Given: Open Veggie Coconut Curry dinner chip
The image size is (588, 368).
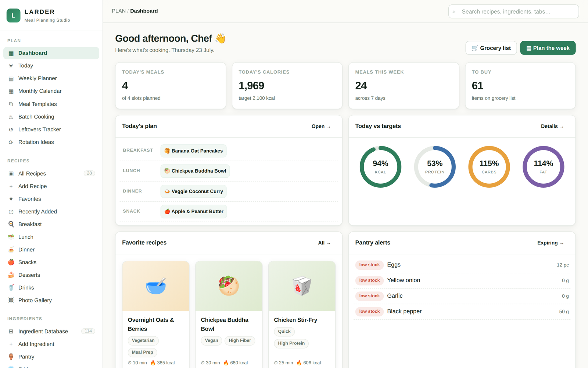Looking at the screenshot, I should tap(194, 191).
